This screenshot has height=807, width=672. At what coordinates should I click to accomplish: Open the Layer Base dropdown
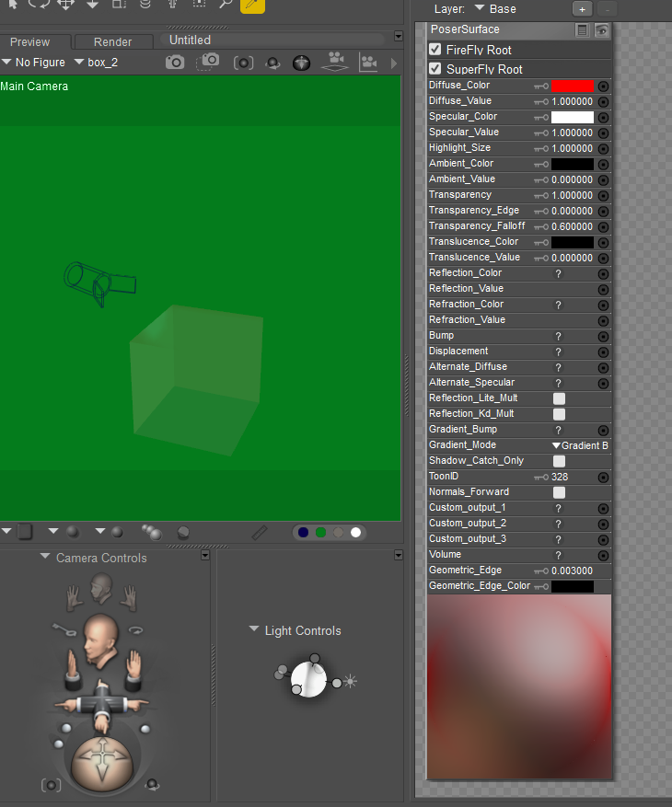point(495,9)
